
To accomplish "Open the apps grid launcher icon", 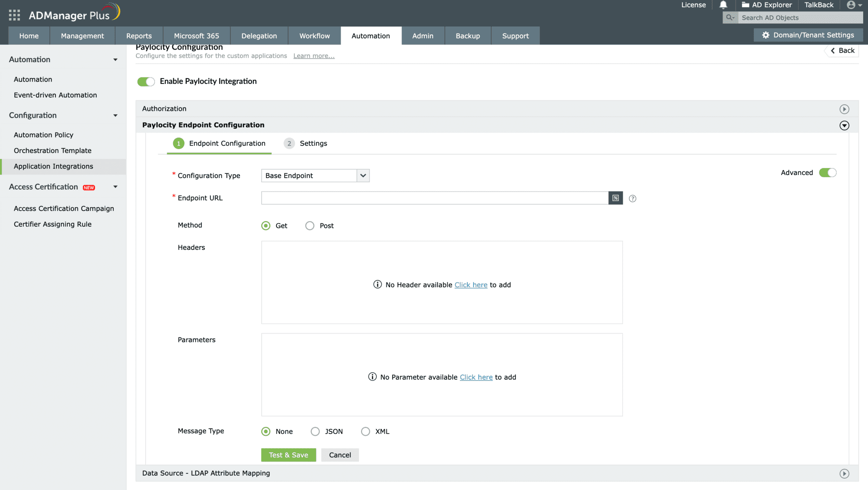I will tap(14, 15).
